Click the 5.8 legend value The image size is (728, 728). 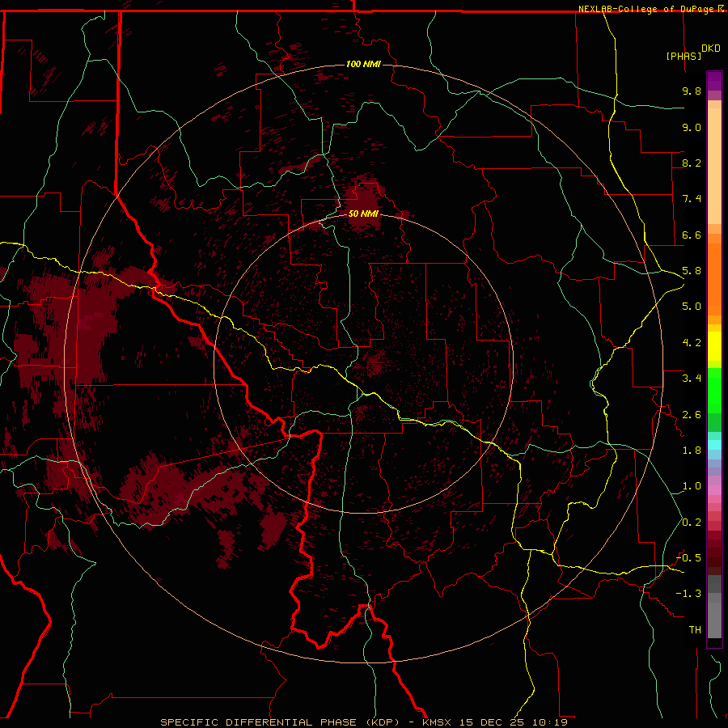pos(692,271)
